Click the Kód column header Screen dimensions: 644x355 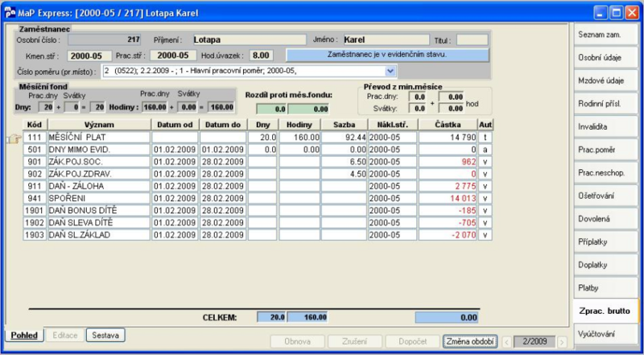tap(35, 125)
